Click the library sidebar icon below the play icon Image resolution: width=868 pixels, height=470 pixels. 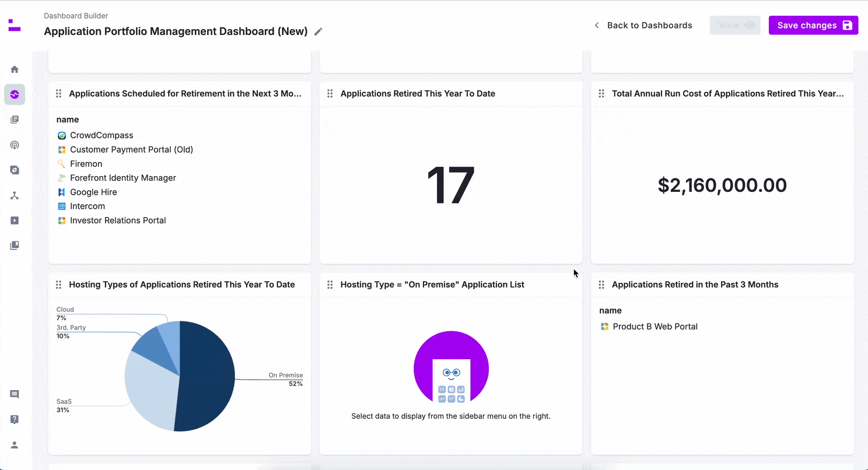click(x=15, y=245)
